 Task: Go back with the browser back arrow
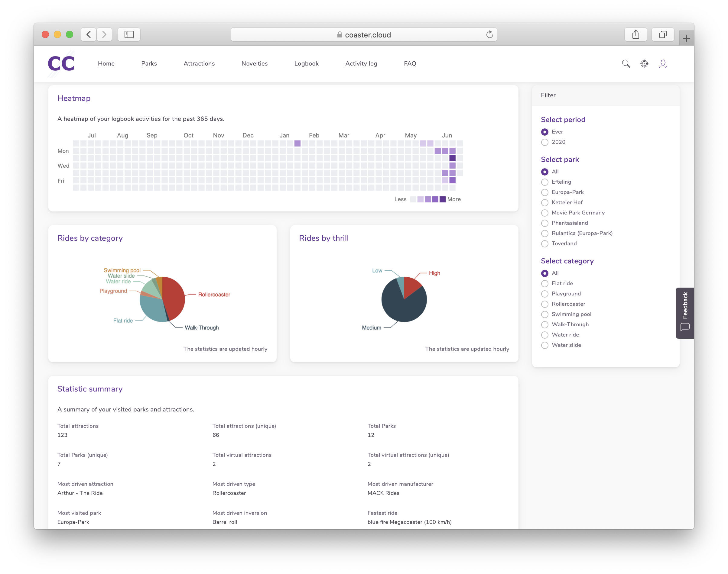coord(89,34)
